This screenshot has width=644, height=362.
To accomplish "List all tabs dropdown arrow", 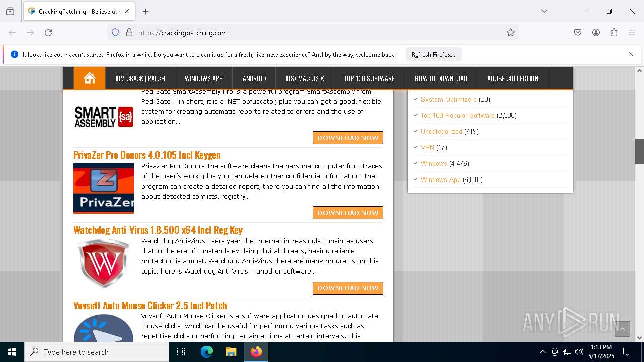I will click(544, 11).
